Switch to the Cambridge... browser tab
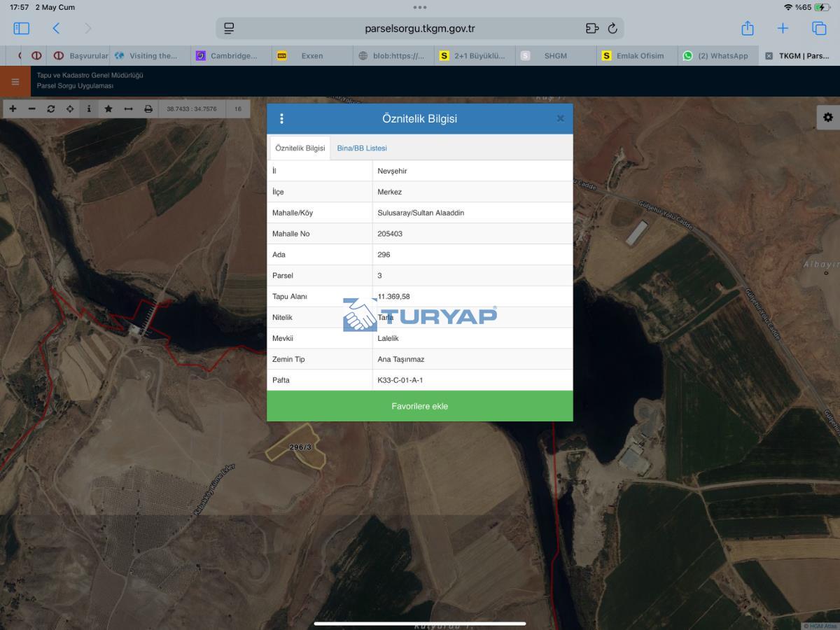This screenshot has width=840, height=630. [231, 56]
